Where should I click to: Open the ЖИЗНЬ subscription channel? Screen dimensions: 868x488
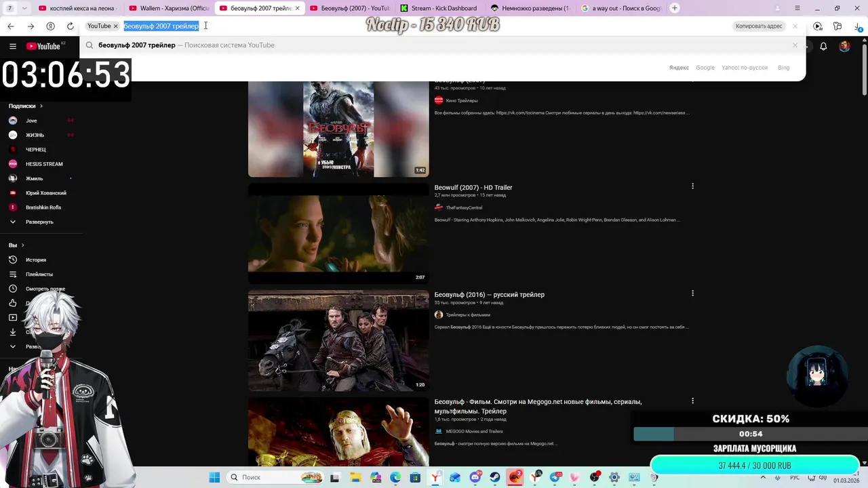point(35,135)
